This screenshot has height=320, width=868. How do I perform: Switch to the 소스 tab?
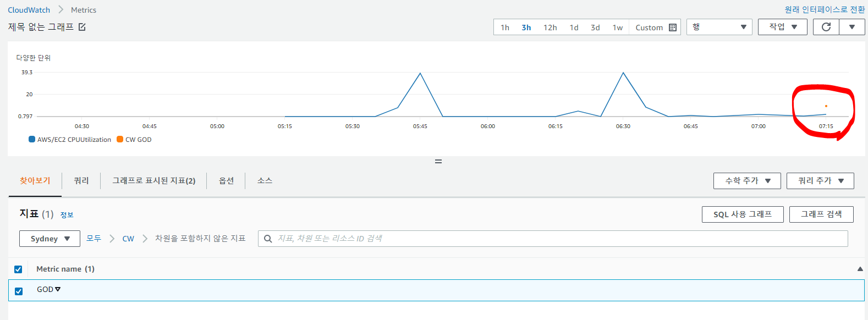pyautogui.click(x=265, y=180)
